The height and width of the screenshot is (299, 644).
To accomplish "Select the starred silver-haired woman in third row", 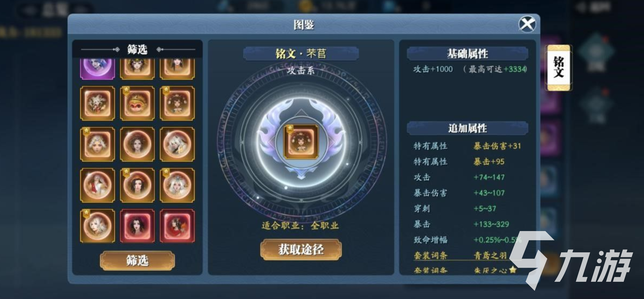I will tap(98, 144).
